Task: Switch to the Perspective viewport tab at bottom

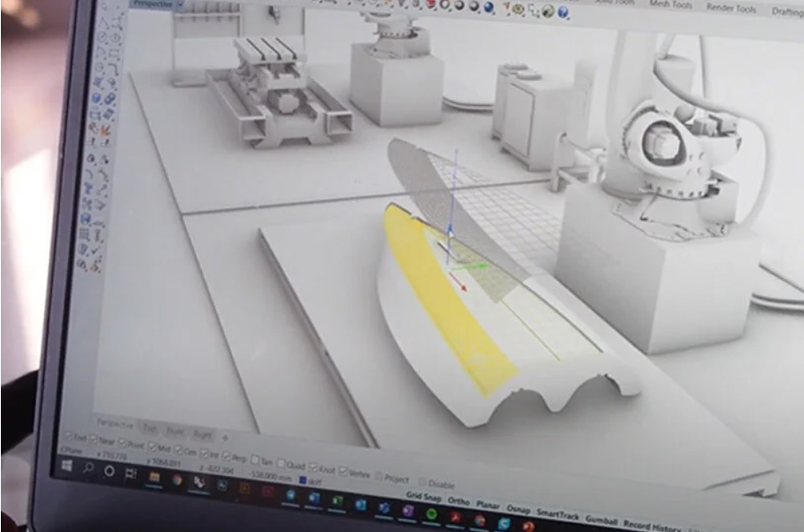Action: 115,424
